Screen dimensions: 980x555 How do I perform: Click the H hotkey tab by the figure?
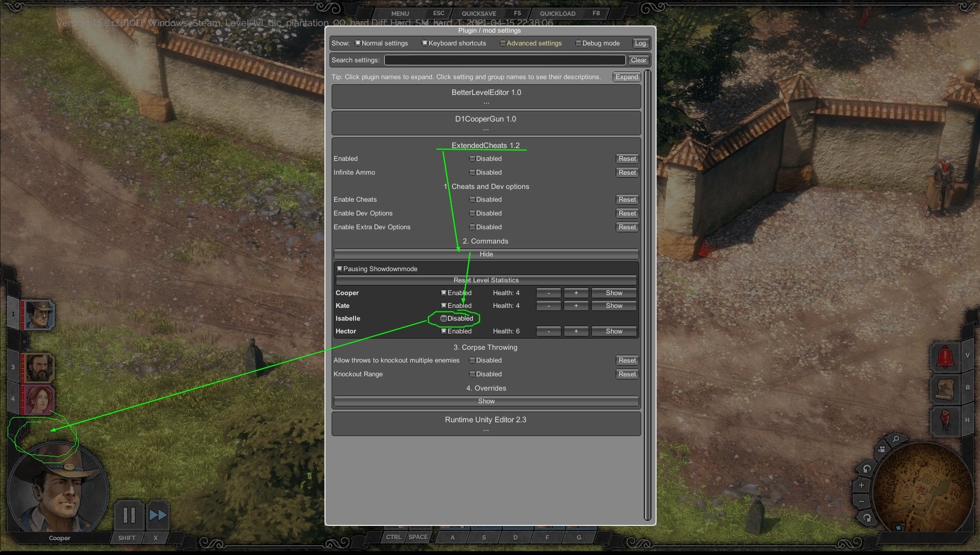[x=967, y=420]
